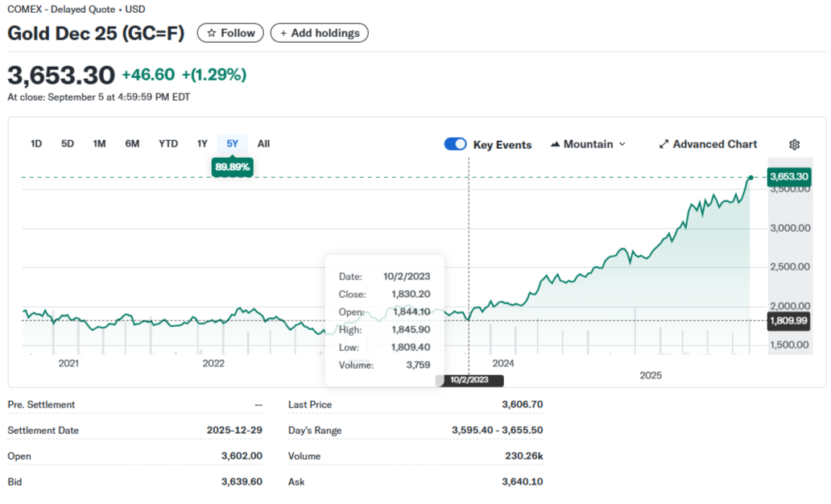Select the 5D time range
Image resolution: width=831 pixels, height=504 pixels.
tap(68, 144)
